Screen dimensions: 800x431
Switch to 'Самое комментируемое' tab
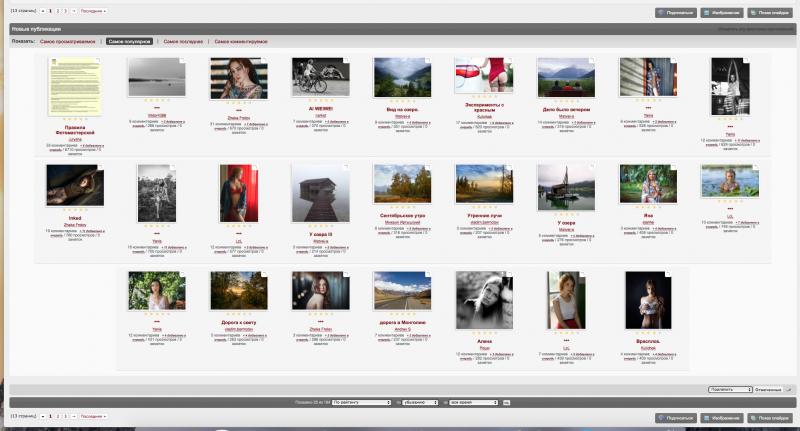[x=241, y=41]
